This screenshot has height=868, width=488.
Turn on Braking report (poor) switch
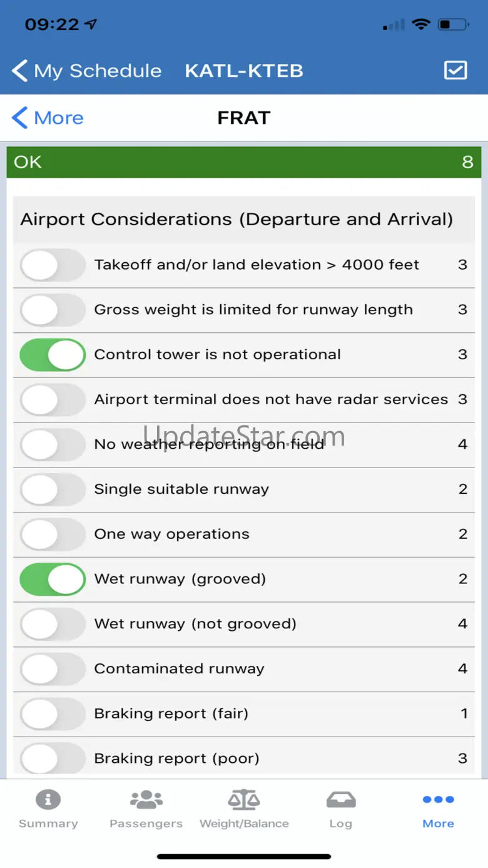(x=53, y=758)
